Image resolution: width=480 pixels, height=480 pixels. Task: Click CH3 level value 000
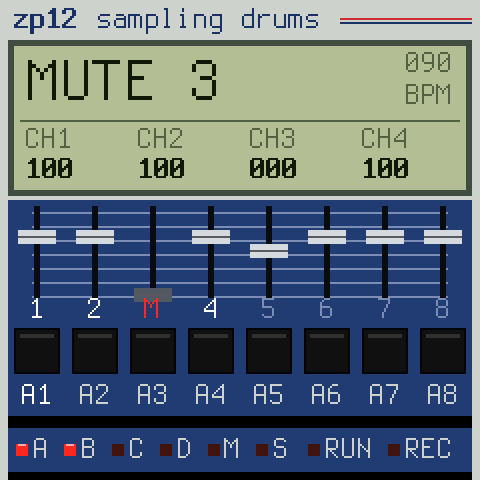tap(273, 168)
